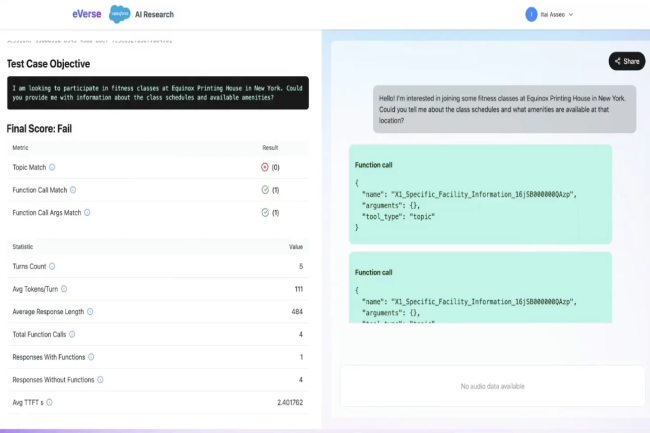
Task: Click the Function Call Args Match info icon
Action: coord(88,212)
